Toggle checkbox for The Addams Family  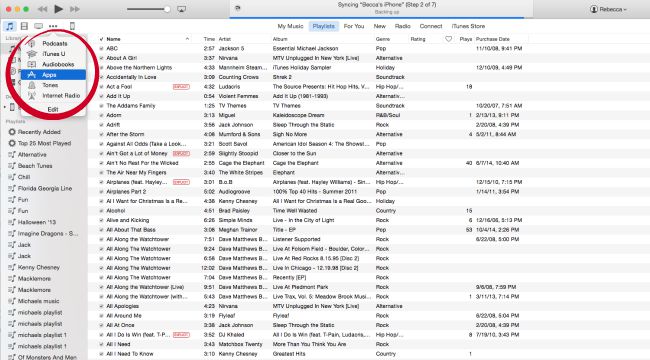102,106
